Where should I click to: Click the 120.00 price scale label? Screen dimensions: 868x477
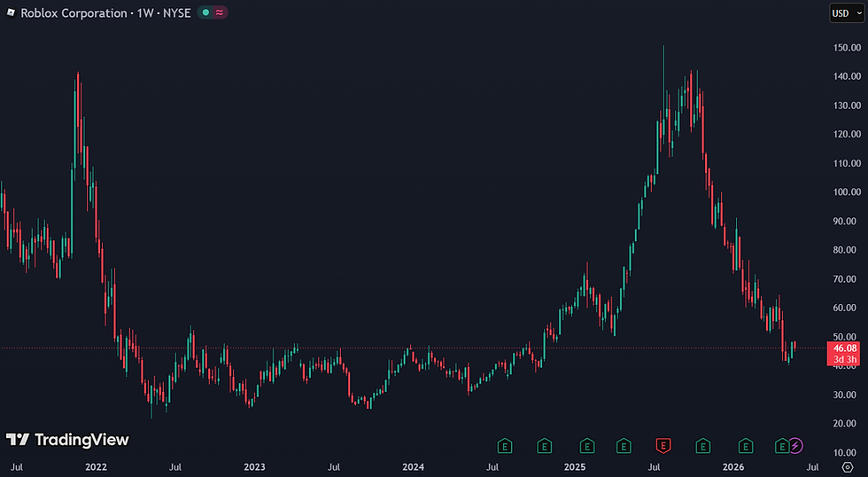pos(847,134)
